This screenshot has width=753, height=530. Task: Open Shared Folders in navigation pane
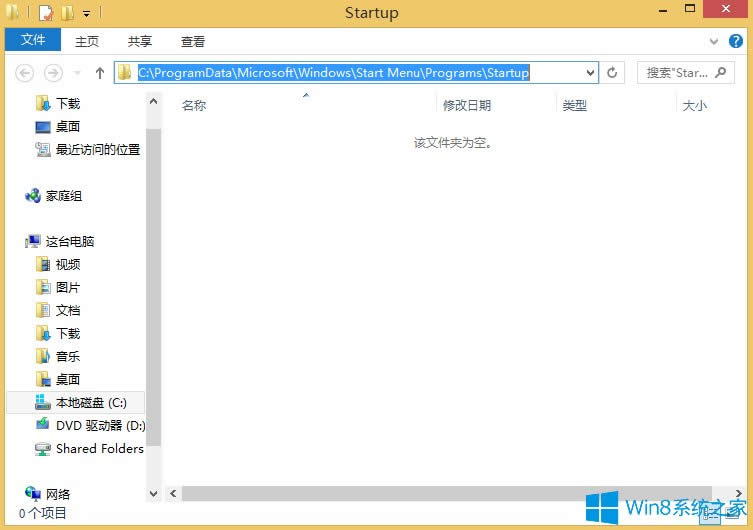pyautogui.click(x=100, y=449)
